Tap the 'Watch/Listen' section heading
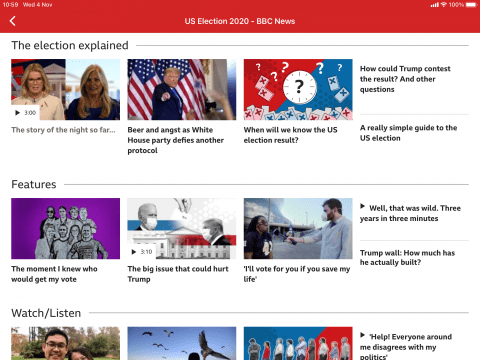The width and height of the screenshot is (480, 360). point(46,313)
